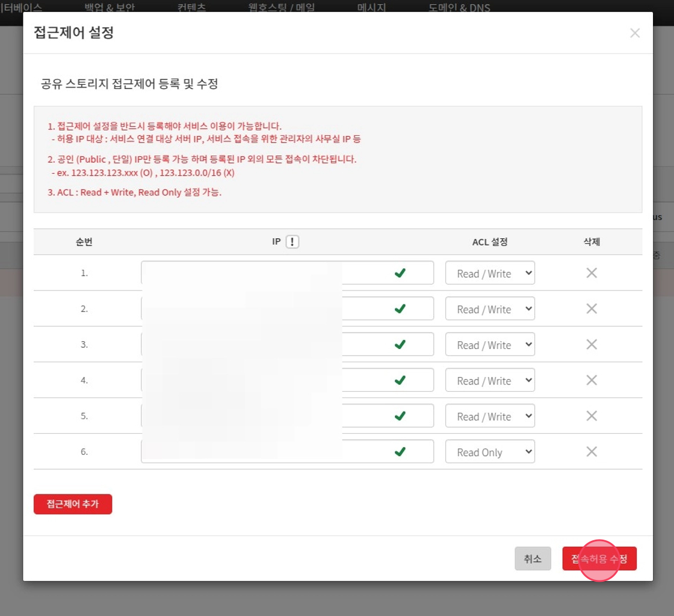Click the IP input field in row 6
Screen dimensions: 674x616
click(287, 452)
